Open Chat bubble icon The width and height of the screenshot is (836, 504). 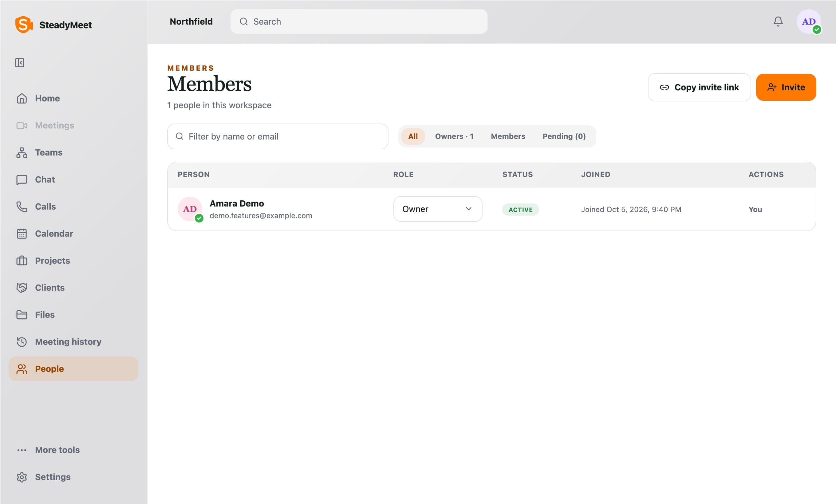click(x=22, y=180)
